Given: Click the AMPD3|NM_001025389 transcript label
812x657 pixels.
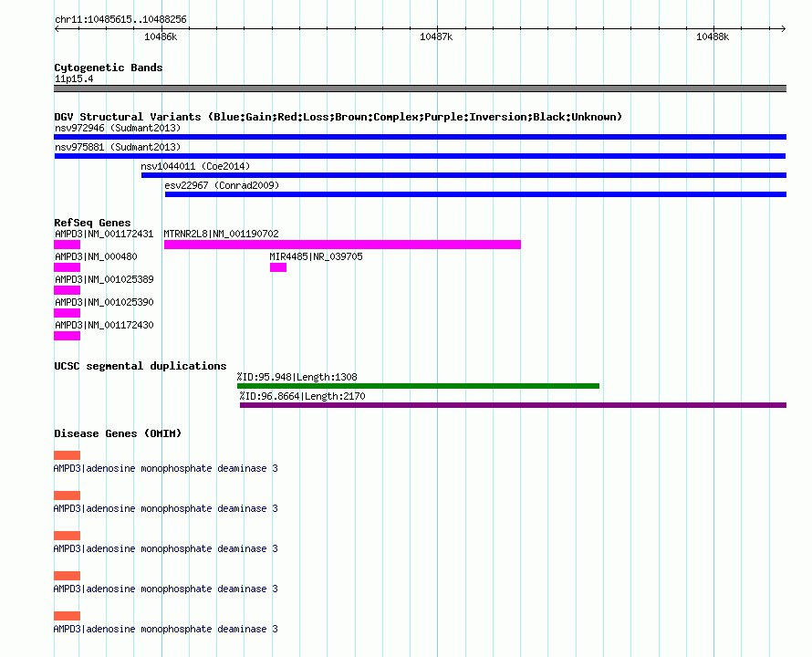Looking at the screenshot, I should 104,279.
